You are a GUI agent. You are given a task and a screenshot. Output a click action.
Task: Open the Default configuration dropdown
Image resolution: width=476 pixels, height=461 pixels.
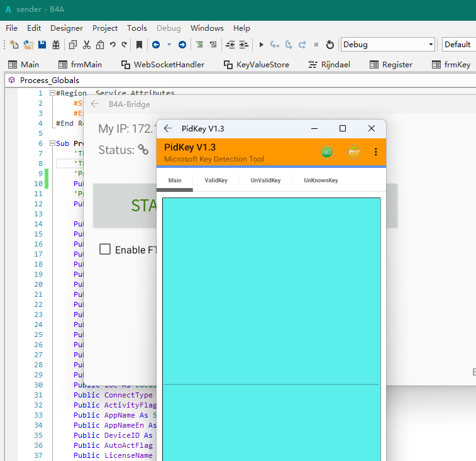pos(458,45)
